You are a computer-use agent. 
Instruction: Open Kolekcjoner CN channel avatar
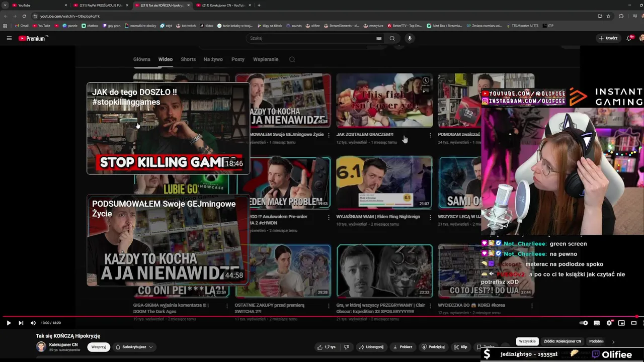[41, 347]
